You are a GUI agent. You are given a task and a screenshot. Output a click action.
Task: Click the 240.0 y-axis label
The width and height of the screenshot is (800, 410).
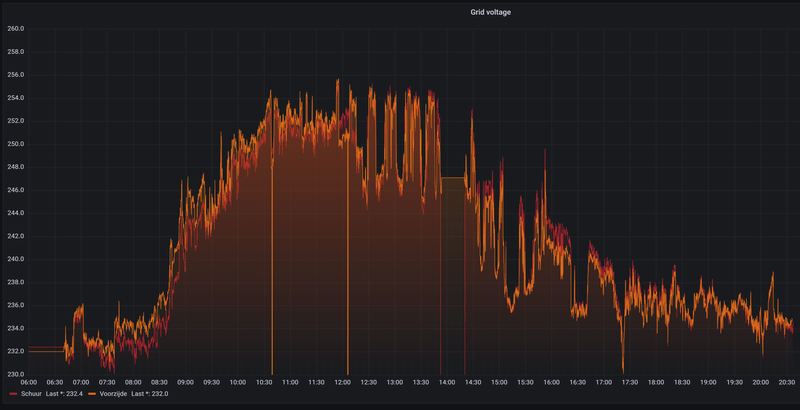point(16,259)
